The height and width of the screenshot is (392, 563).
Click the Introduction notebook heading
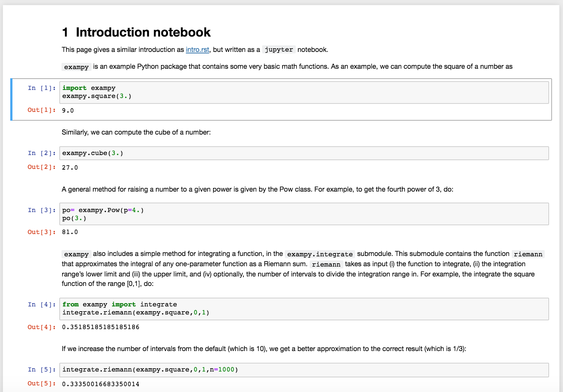pyautogui.click(x=136, y=32)
